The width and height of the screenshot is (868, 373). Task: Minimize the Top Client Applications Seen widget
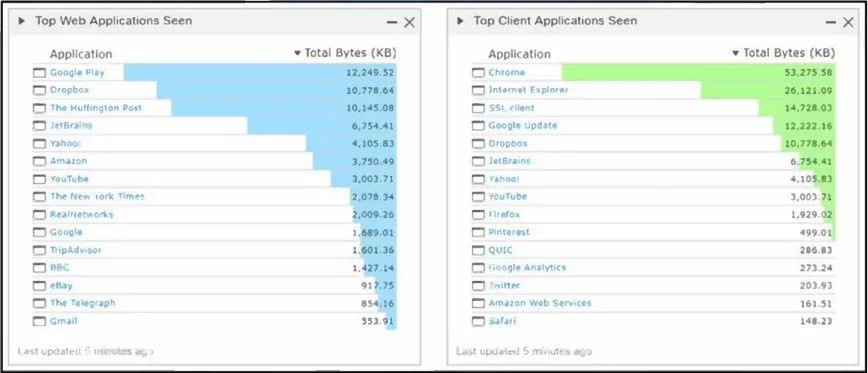pos(831,23)
